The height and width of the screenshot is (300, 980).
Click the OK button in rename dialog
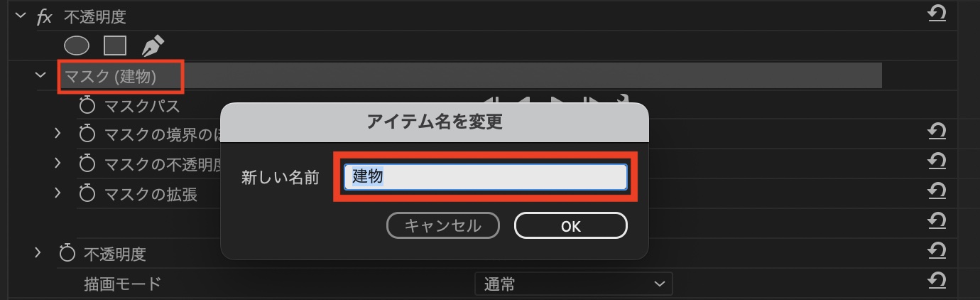[x=571, y=226]
